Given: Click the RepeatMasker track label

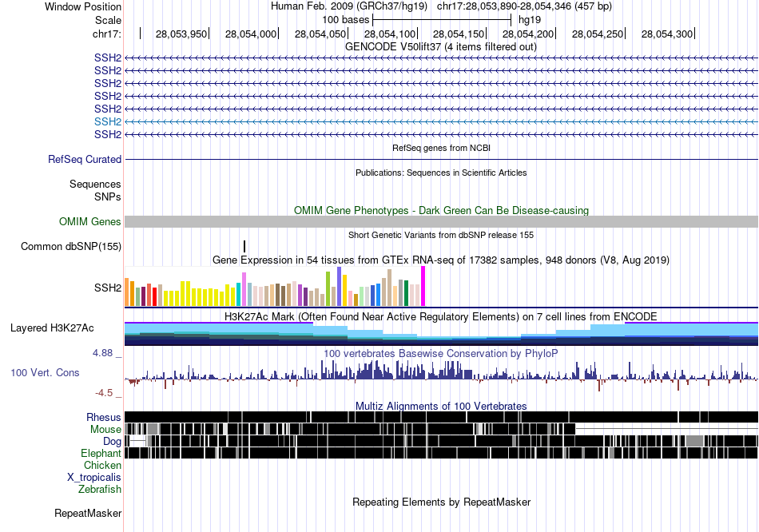Looking at the screenshot, I should (88, 513).
